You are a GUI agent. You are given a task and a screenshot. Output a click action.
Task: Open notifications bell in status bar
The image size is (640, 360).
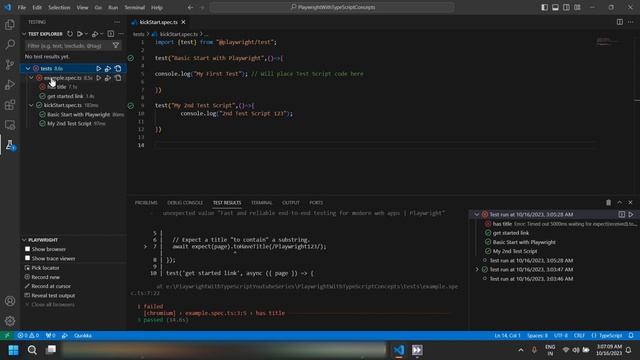pyautogui.click(x=631, y=336)
